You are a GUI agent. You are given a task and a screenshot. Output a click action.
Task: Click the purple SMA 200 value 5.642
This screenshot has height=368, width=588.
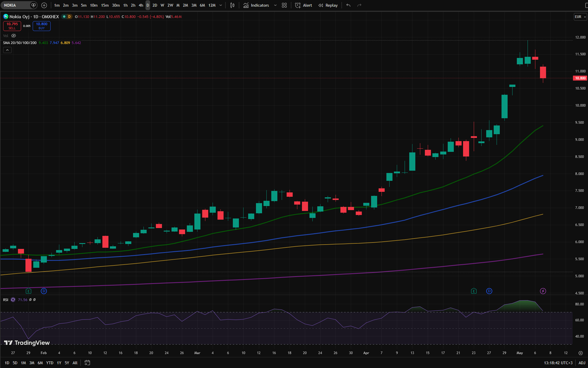pos(76,43)
